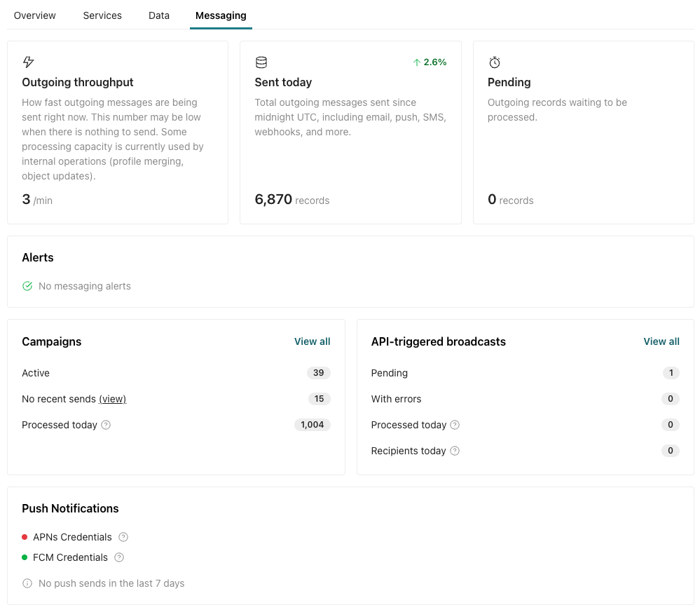The width and height of the screenshot is (700, 612).
Task: Open View all for API-triggered broadcasts
Action: coord(661,341)
